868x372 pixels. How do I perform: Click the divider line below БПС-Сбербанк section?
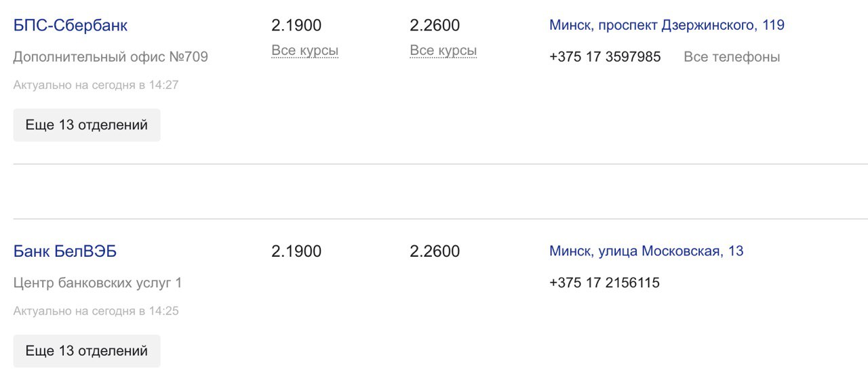[441, 164]
